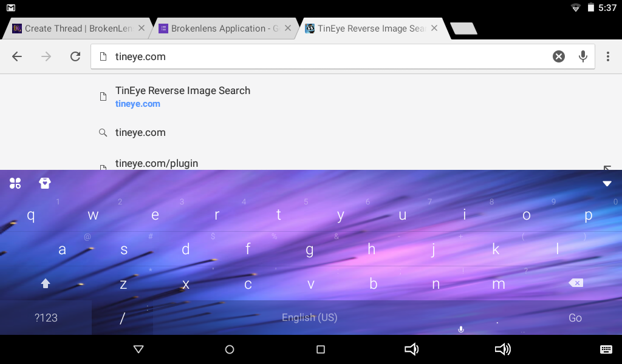Tap the y key
The image size is (622, 364).
pyautogui.click(x=340, y=215)
